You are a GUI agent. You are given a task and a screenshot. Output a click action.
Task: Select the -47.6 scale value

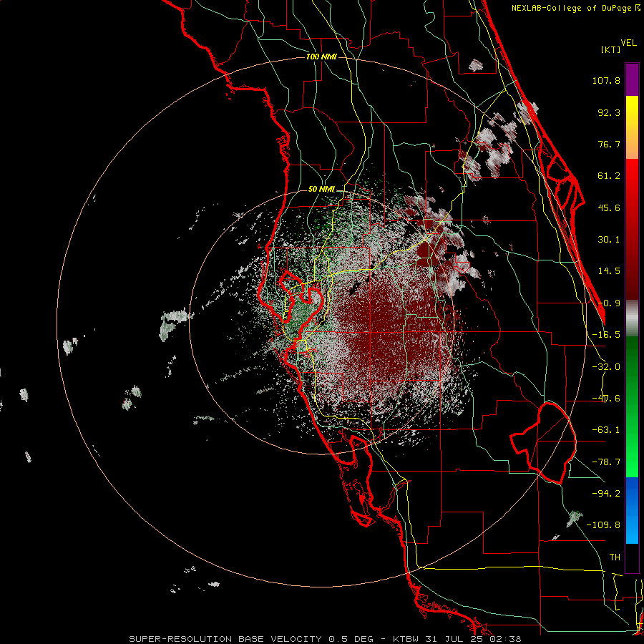(x=606, y=399)
